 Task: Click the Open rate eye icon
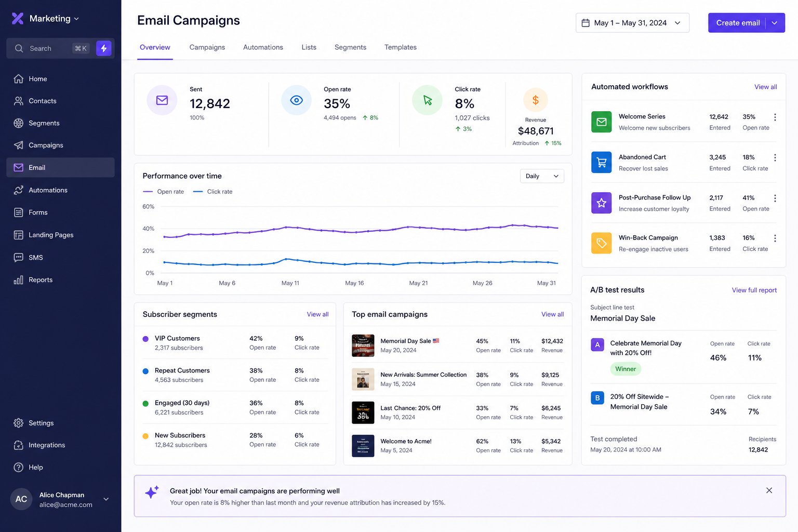[x=297, y=100]
